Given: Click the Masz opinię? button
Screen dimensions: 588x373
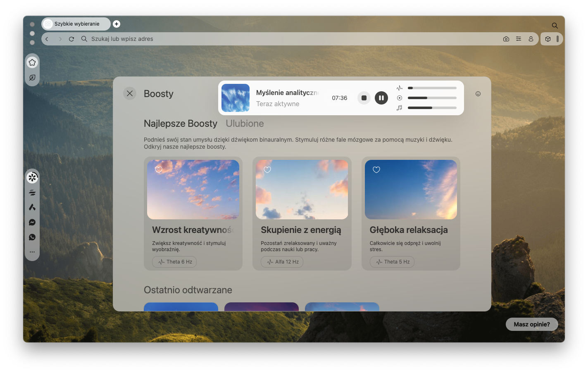Looking at the screenshot, I should (x=531, y=324).
